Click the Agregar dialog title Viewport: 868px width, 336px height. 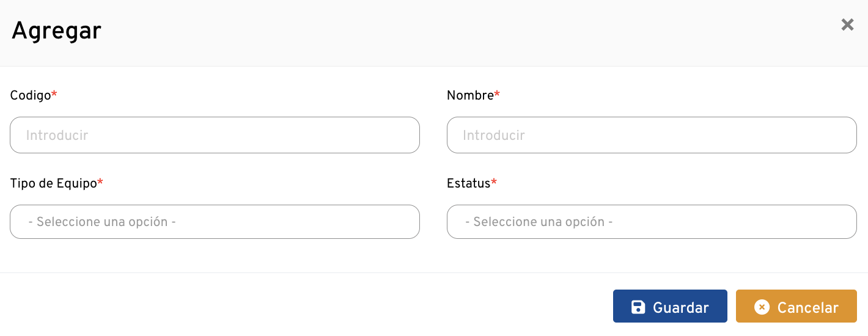(x=56, y=31)
